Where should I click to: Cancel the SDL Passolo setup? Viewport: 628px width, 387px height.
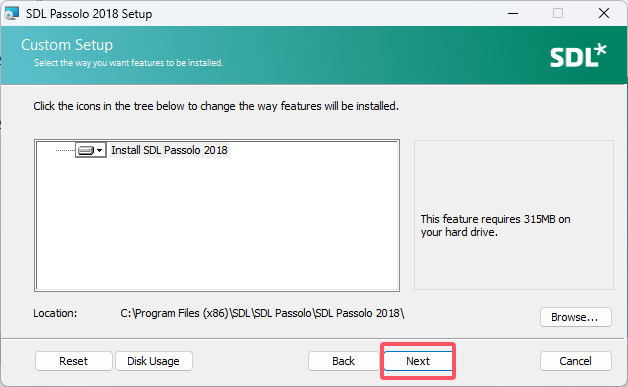point(575,361)
